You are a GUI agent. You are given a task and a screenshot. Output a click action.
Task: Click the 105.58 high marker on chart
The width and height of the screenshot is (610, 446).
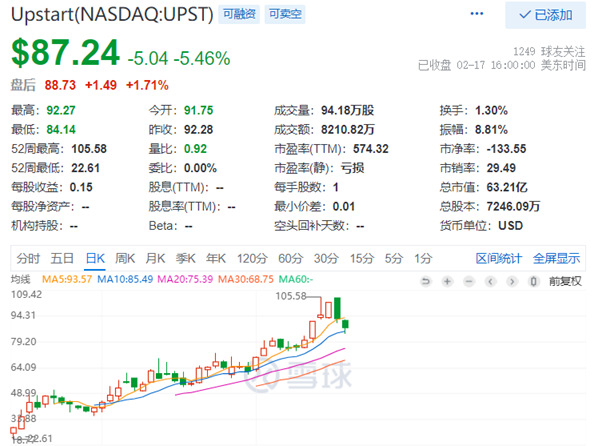coord(291,296)
